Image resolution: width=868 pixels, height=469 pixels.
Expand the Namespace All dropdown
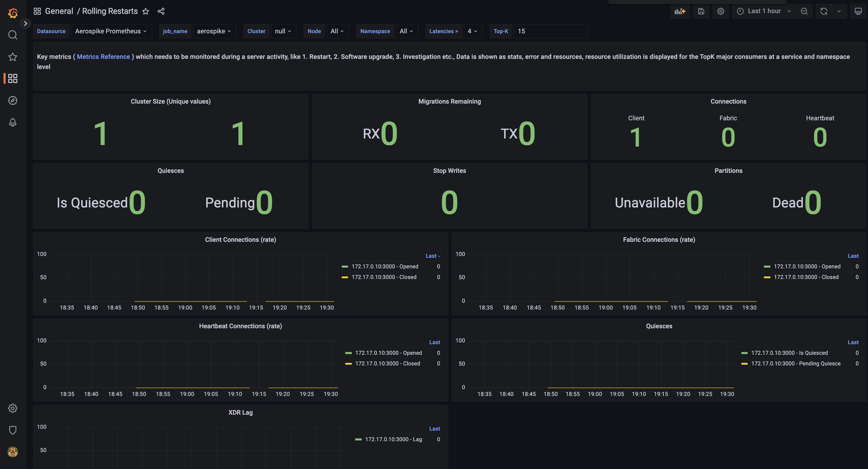point(406,31)
